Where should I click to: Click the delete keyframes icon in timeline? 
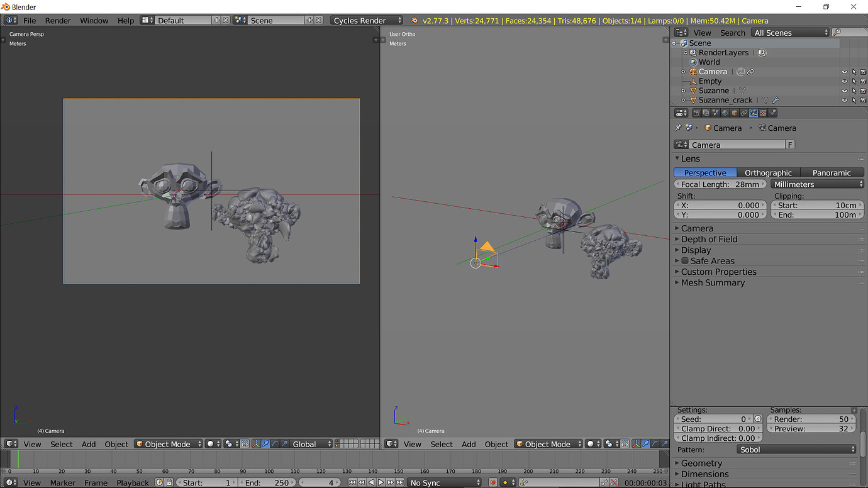pos(613,482)
